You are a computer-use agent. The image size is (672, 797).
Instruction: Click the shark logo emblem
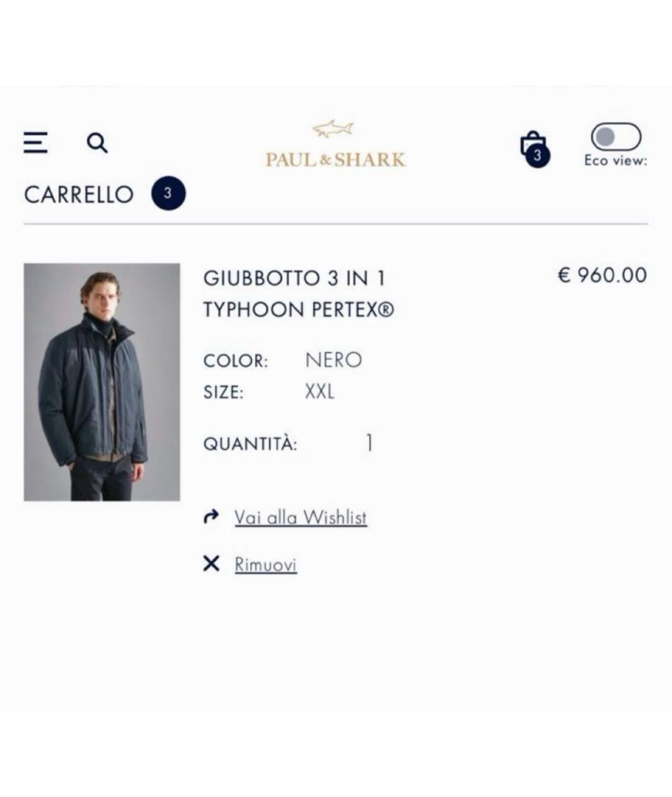point(334,130)
